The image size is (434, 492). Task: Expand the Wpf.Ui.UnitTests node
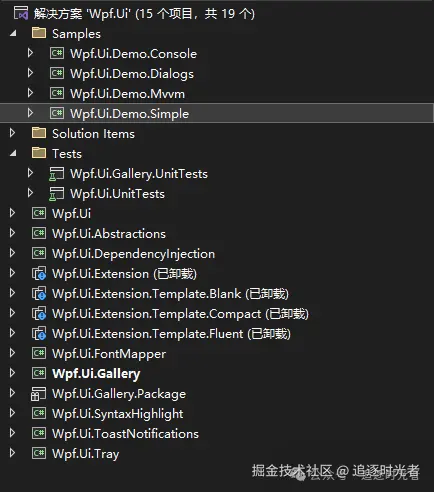(x=30, y=193)
